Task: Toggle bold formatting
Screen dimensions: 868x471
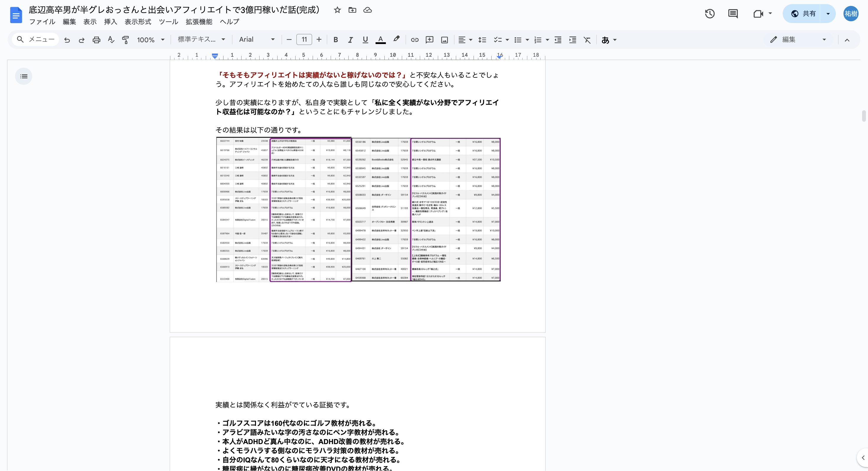Action: coord(336,40)
